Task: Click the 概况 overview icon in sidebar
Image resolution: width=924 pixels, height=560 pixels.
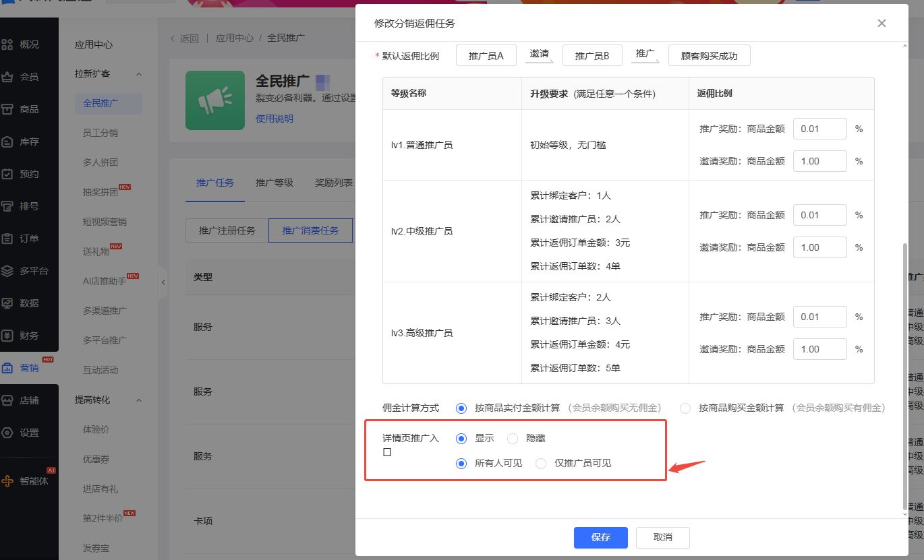Action: tap(7, 44)
